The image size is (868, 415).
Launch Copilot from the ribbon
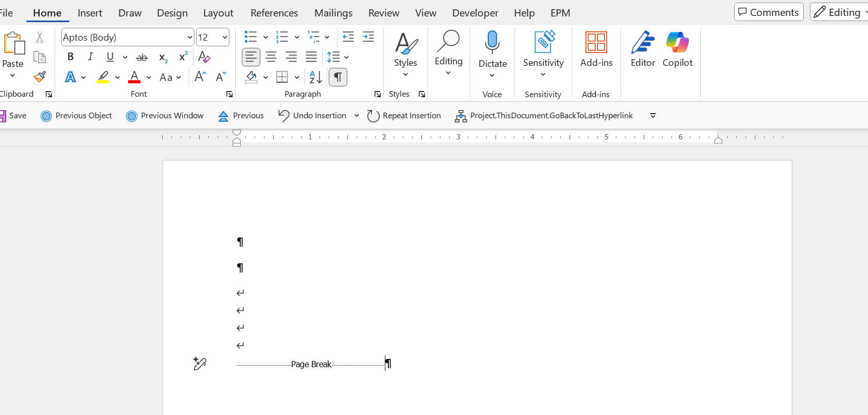[678, 49]
